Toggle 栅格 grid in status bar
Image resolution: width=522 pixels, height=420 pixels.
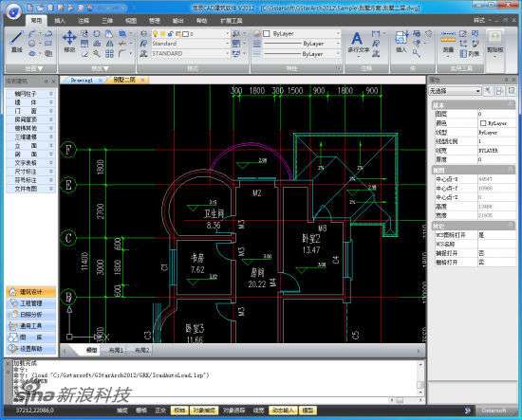[141, 411]
